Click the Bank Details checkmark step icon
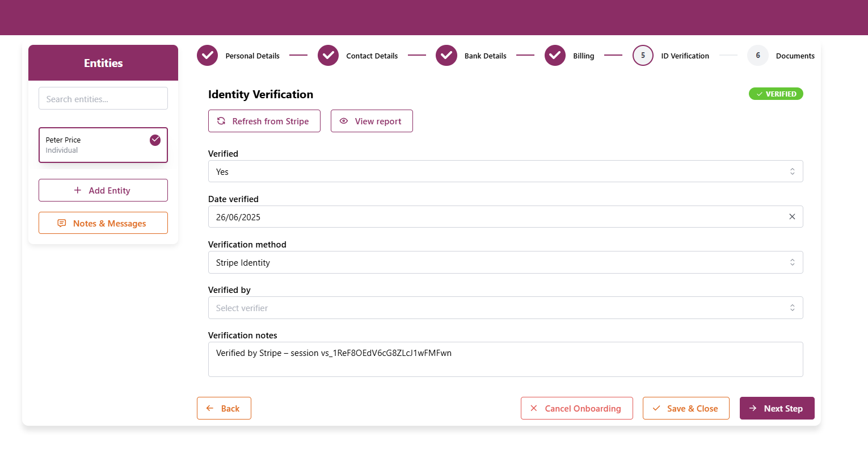 pos(446,56)
